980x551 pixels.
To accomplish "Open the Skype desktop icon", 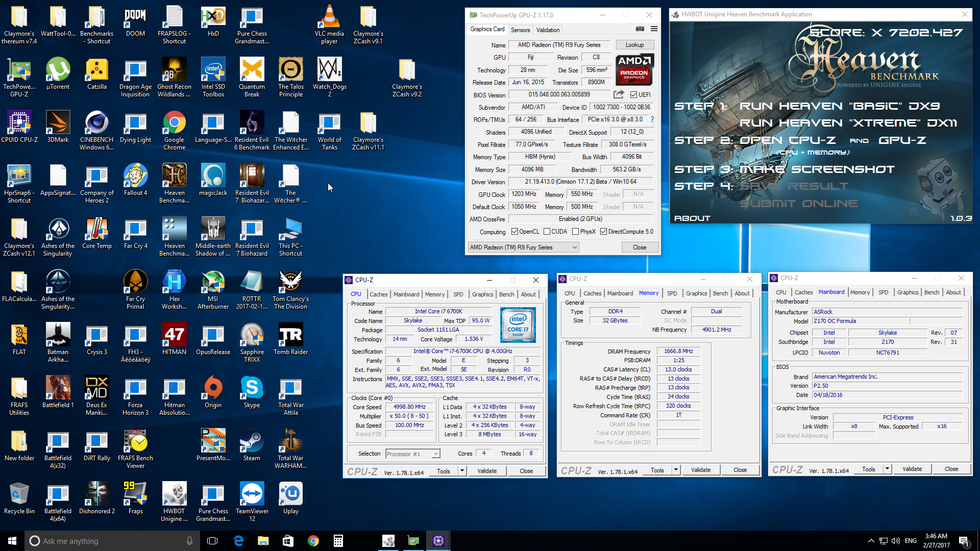I will (252, 393).
